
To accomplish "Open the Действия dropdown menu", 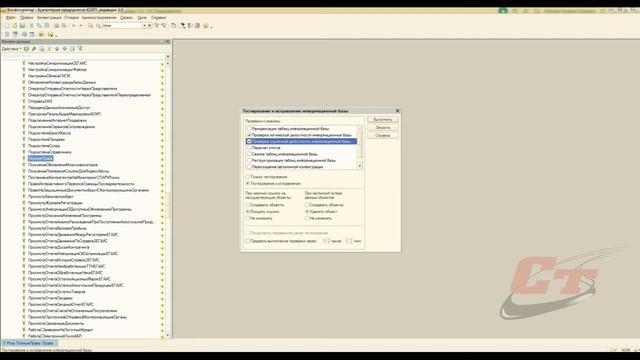I will [11, 49].
